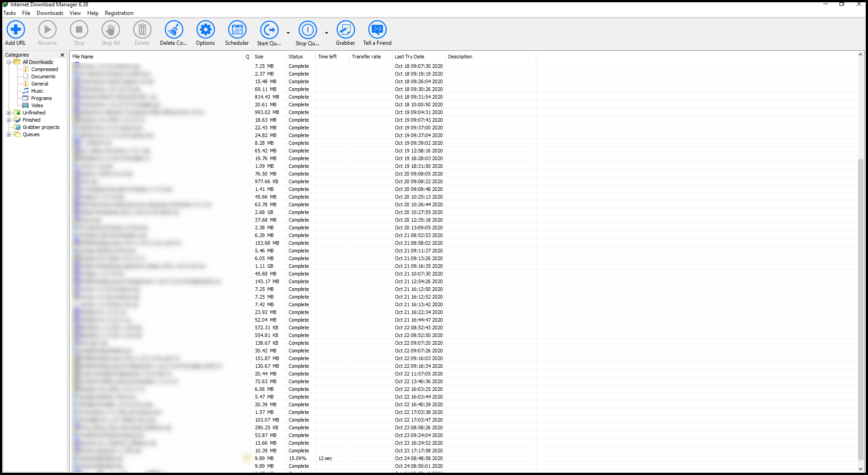Collapse the All Downloads tree node
Image resolution: width=868 pixels, height=475 pixels.
(9, 62)
